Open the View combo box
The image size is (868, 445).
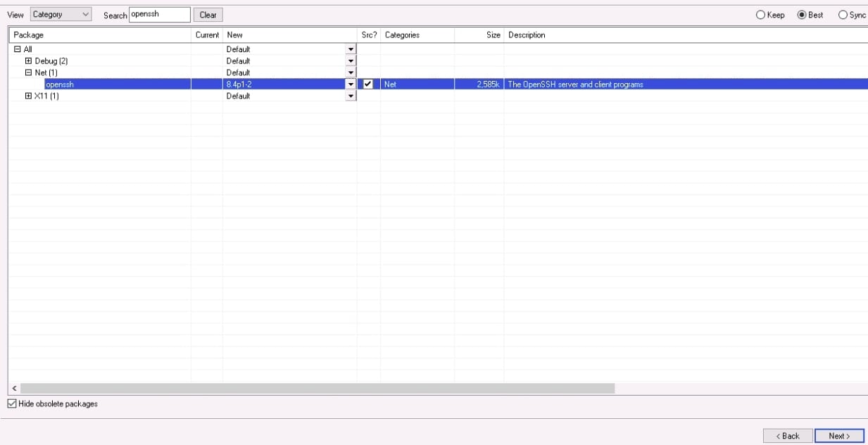point(61,14)
